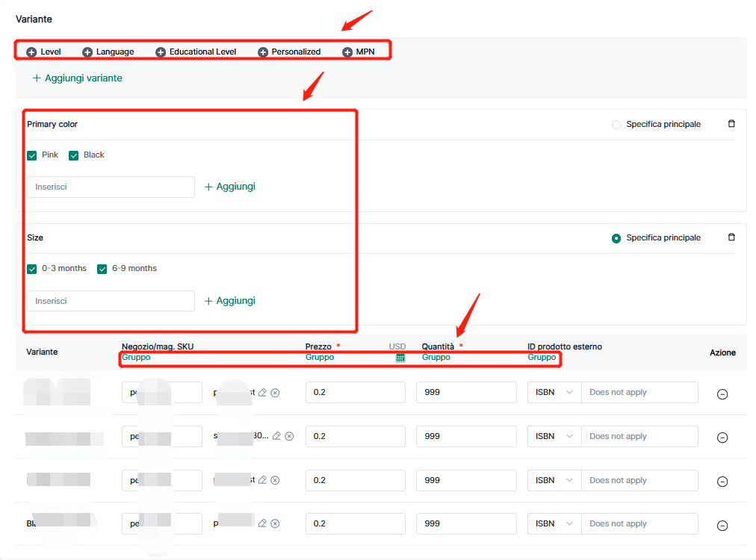Click Gruppo under Quantità column
Screen dimensions: 756x560
tap(436, 358)
